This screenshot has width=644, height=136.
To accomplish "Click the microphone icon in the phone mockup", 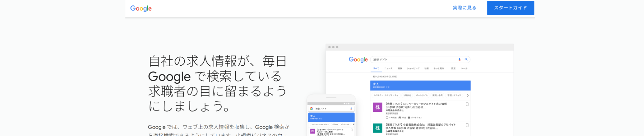I will (x=351, y=108).
